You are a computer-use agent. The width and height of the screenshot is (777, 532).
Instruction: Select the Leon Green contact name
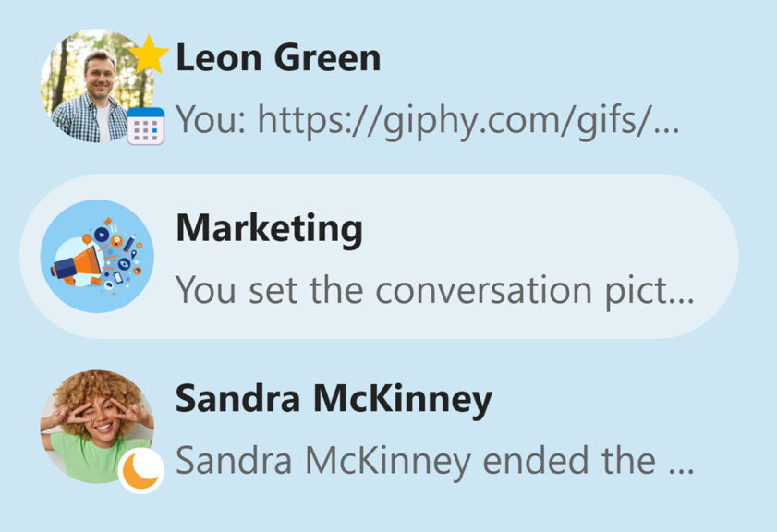(278, 58)
